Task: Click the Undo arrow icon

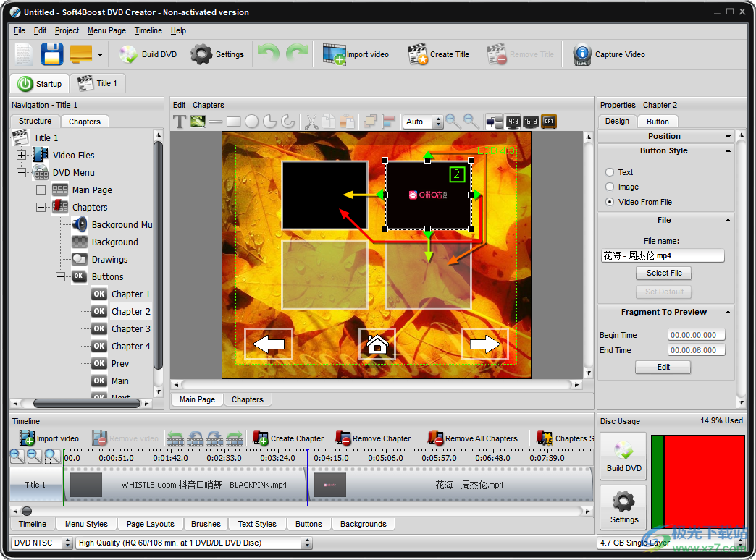Action: pyautogui.click(x=269, y=53)
